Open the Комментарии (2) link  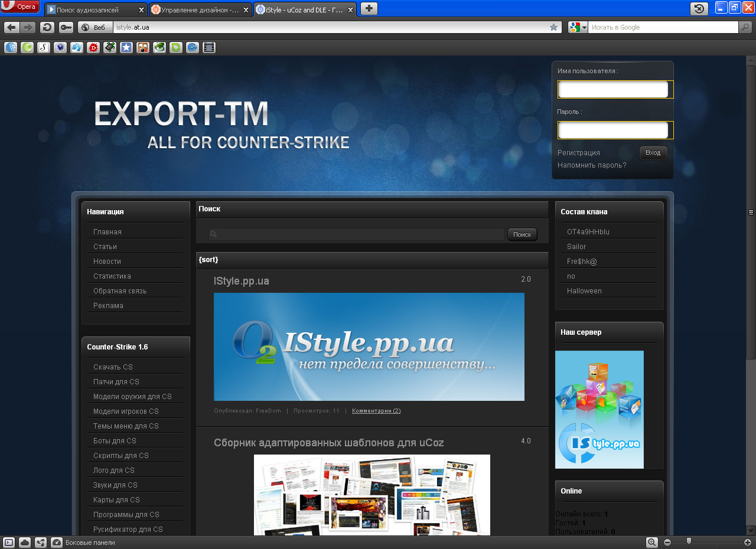coord(376,411)
